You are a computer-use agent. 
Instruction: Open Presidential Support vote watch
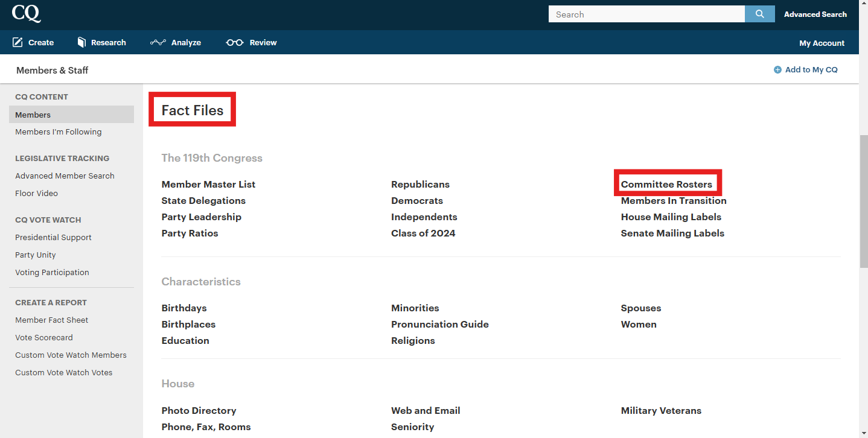(53, 237)
